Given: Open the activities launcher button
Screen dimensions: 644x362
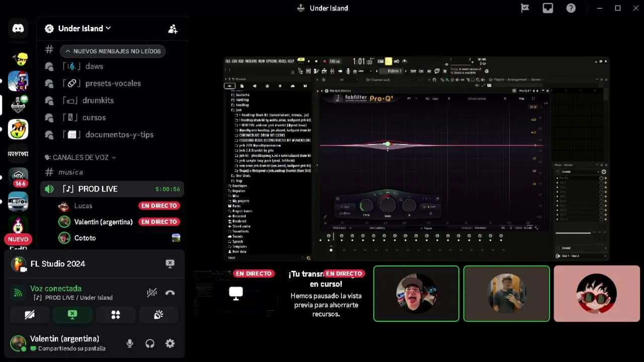Looking at the screenshot, I should [x=116, y=315].
